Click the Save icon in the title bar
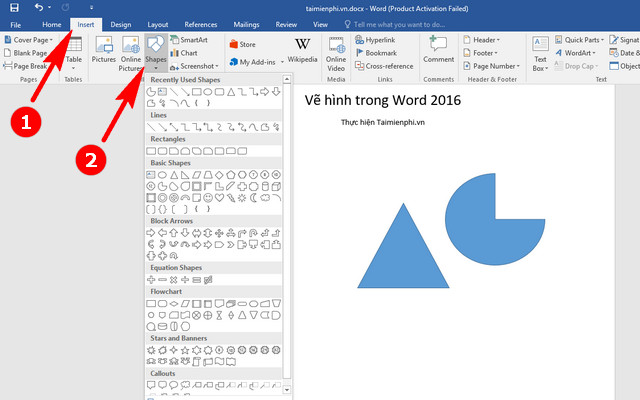This screenshot has height=400, width=640. [x=14, y=7]
